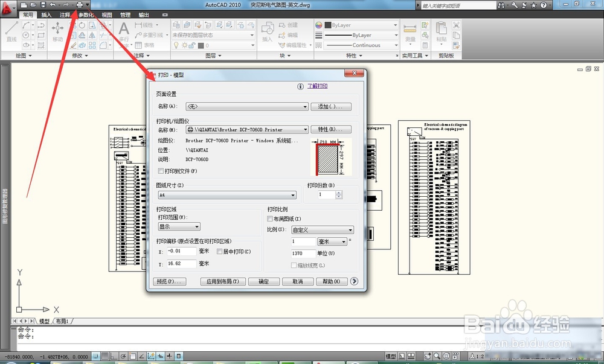Image resolution: width=604 pixels, height=364 pixels.
Task: Open the page setup 名称 dropdown
Action: (247, 107)
